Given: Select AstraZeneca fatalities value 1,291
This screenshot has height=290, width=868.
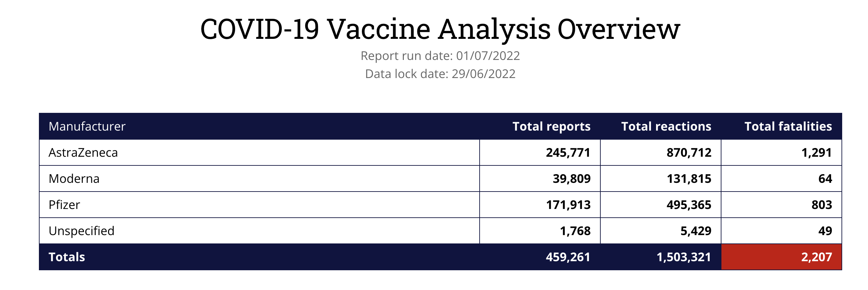Looking at the screenshot, I should coord(816,153).
